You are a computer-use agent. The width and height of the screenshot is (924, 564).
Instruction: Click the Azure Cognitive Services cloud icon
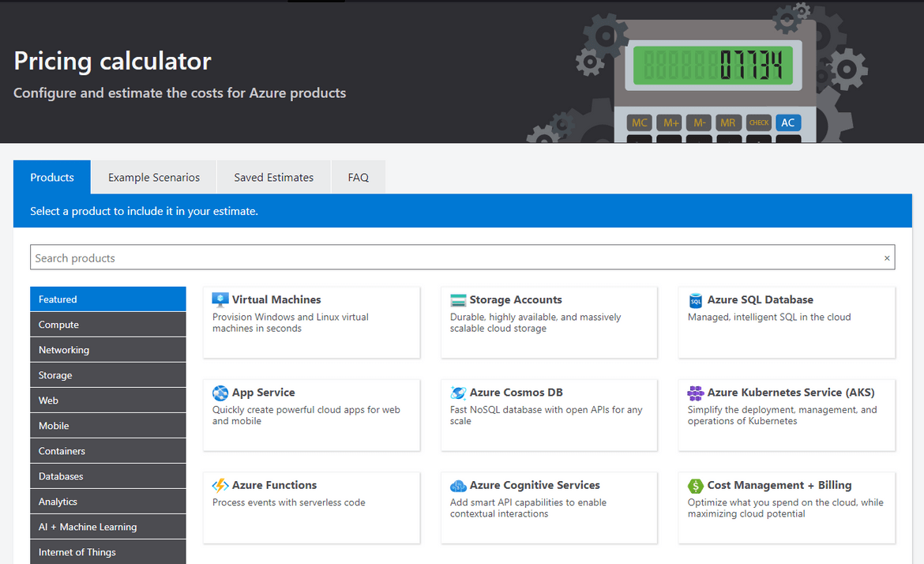click(x=458, y=486)
